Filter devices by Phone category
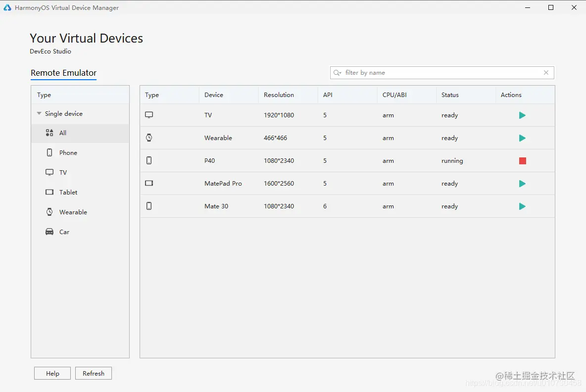This screenshot has width=586, height=392. click(x=80, y=152)
